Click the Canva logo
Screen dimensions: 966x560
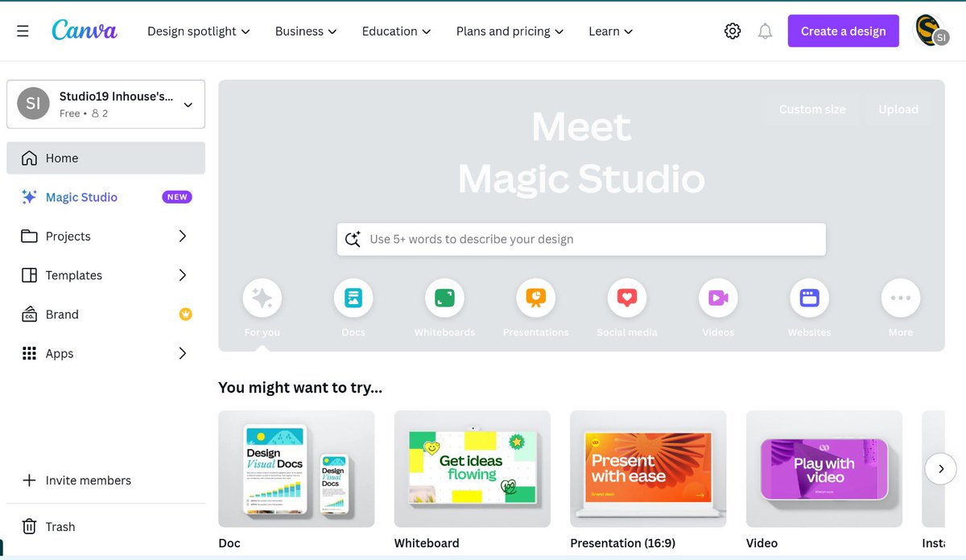[x=85, y=31]
